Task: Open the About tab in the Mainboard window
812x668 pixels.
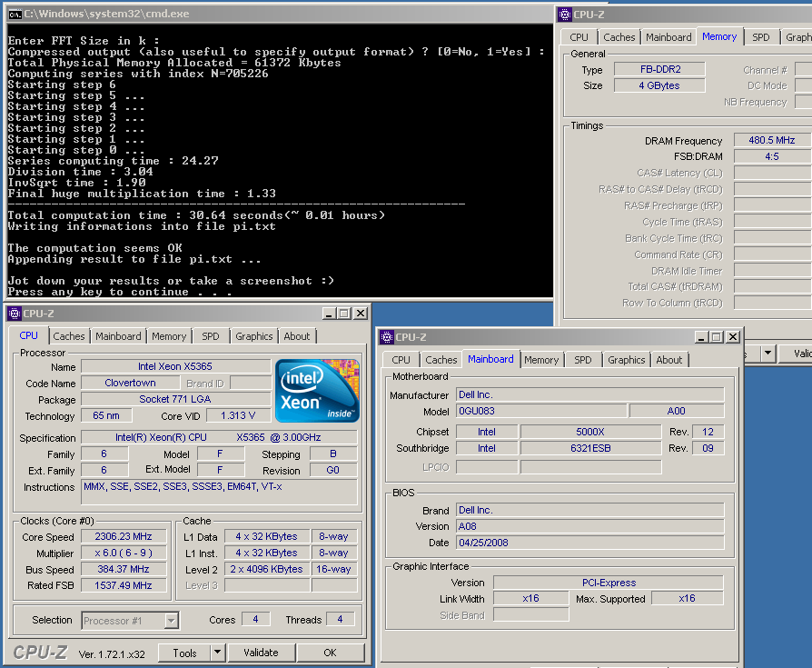Action: [x=669, y=360]
